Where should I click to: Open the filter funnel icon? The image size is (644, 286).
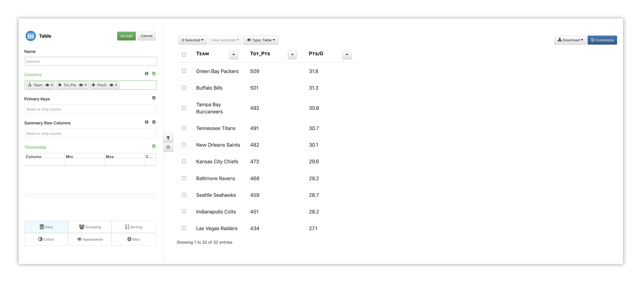click(x=168, y=138)
